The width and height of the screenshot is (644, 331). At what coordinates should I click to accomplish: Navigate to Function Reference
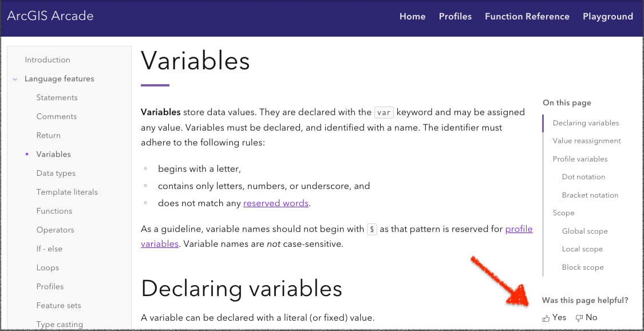[x=527, y=17]
